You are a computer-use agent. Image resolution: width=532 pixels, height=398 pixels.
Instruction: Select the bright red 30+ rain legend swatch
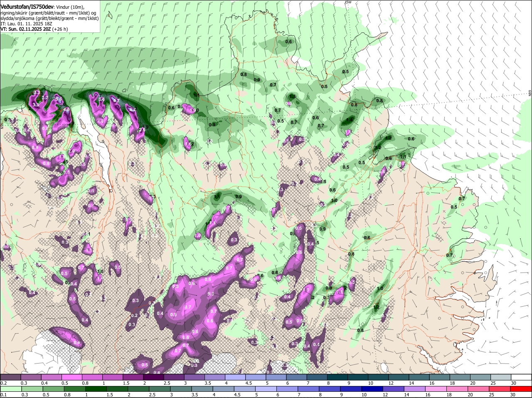[521, 389]
